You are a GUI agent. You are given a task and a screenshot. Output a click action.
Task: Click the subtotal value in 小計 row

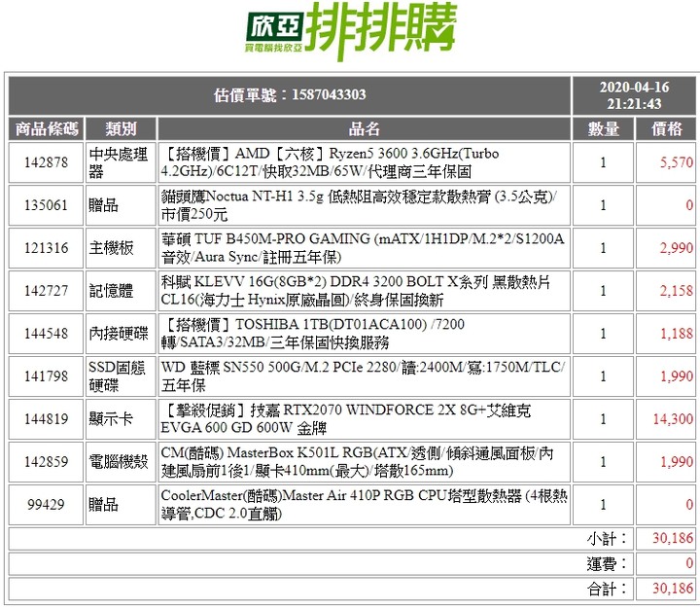pyautogui.click(x=673, y=538)
